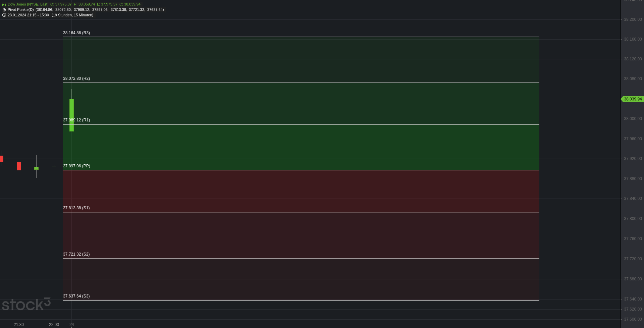Open the Dow Jones (NYSE, Last) label

click(28, 4)
